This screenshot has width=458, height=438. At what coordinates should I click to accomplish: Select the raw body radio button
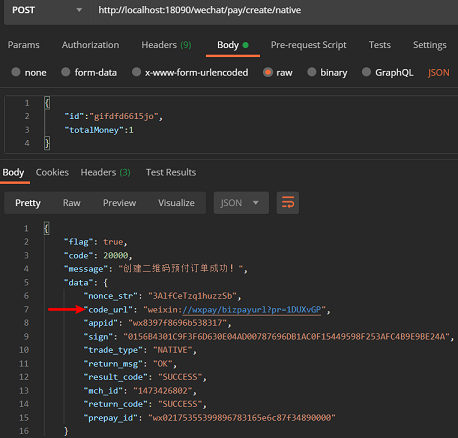tap(268, 72)
